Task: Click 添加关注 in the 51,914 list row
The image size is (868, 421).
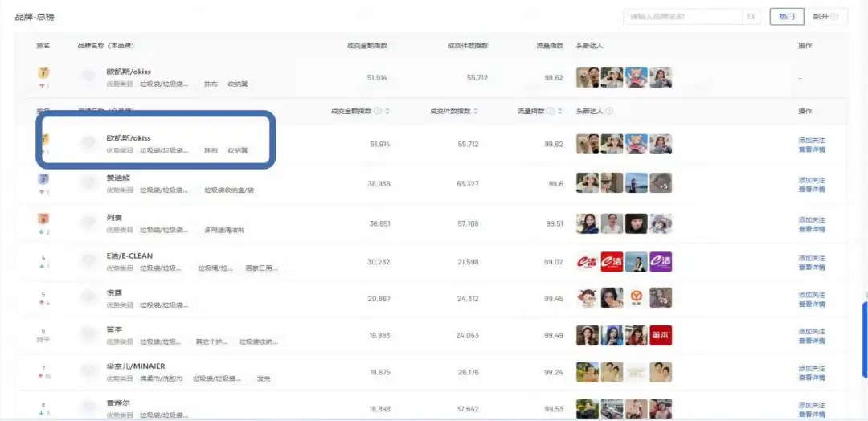Action: point(812,141)
